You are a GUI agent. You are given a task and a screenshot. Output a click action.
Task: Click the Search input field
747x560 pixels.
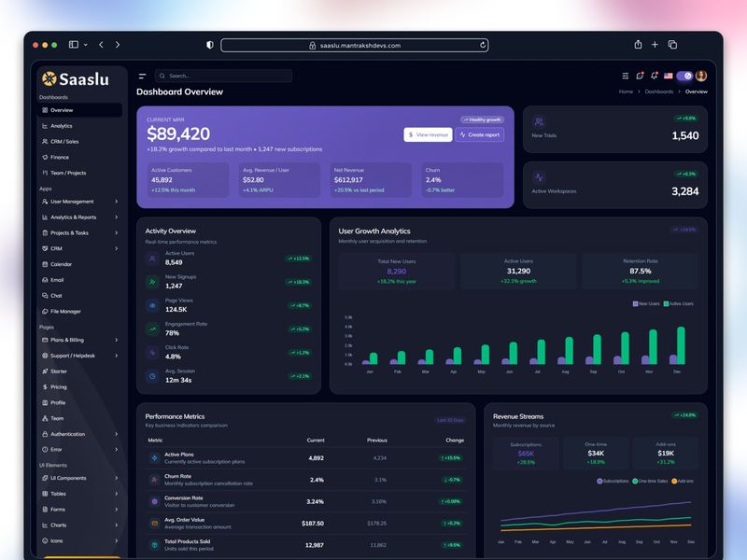click(223, 76)
